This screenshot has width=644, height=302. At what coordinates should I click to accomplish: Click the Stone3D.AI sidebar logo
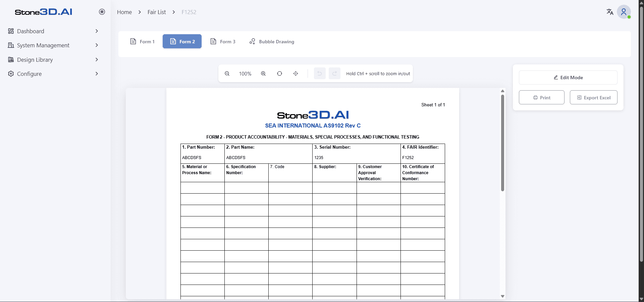tap(44, 12)
